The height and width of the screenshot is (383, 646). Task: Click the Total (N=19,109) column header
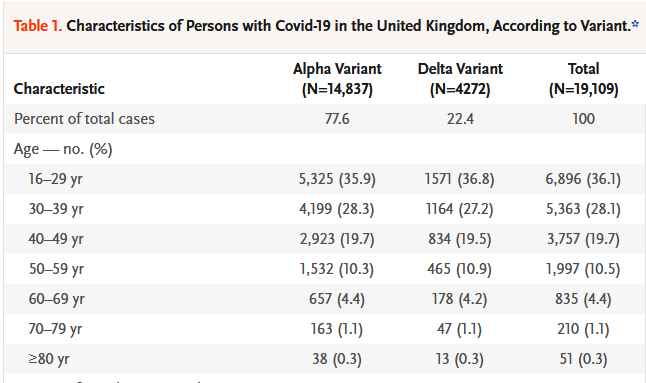pyautogui.click(x=583, y=79)
